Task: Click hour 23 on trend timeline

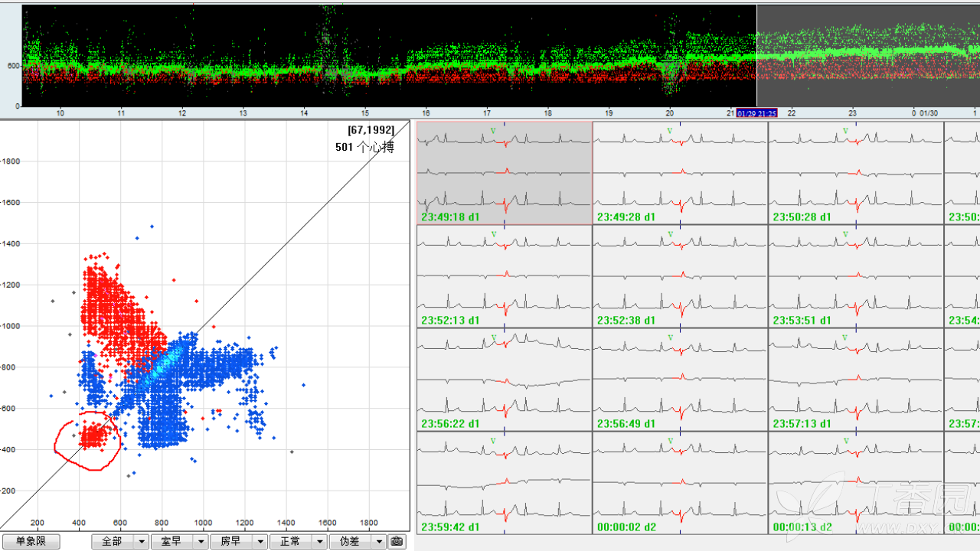Action: [852, 113]
